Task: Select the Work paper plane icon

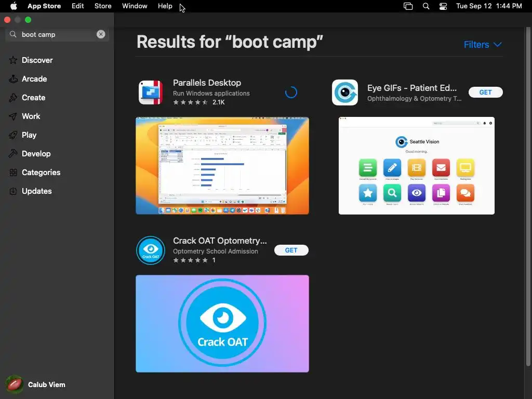Action: (x=13, y=116)
